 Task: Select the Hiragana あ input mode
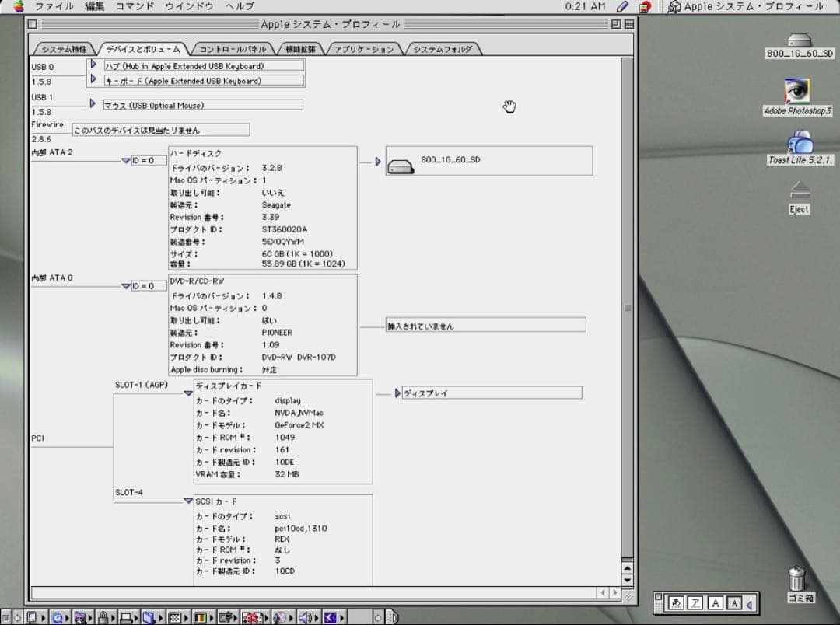pyautogui.click(x=676, y=602)
